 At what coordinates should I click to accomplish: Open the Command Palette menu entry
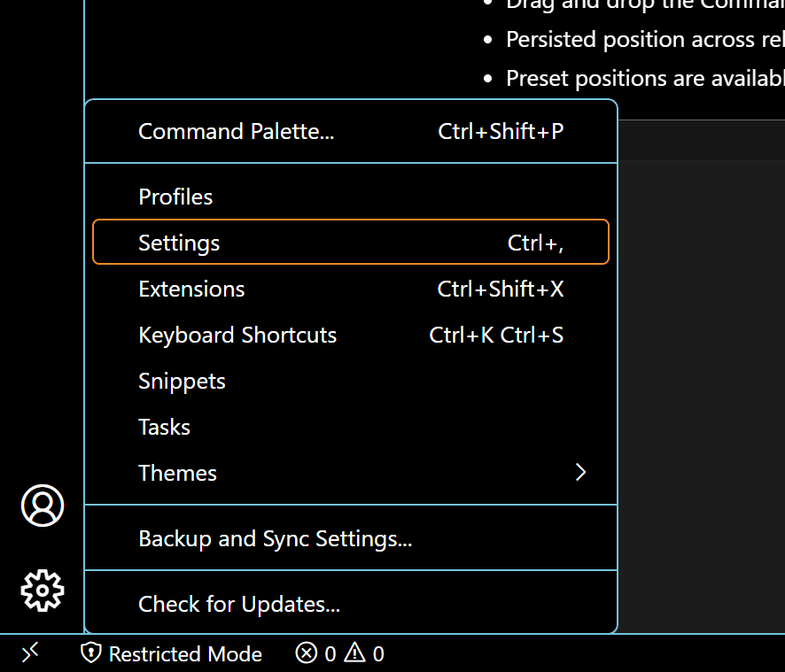[x=236, y=131]
